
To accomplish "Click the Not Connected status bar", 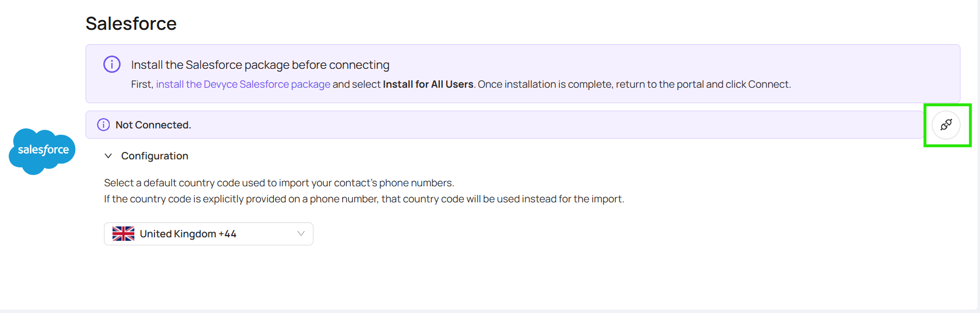I will (x=505, y=124).
